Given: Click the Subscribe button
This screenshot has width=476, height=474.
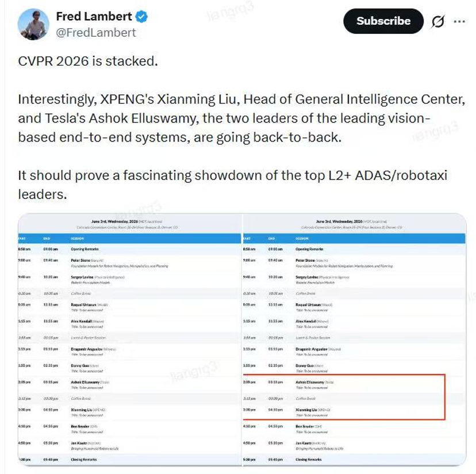Looking at the screenshot, I should click(383, 21).
